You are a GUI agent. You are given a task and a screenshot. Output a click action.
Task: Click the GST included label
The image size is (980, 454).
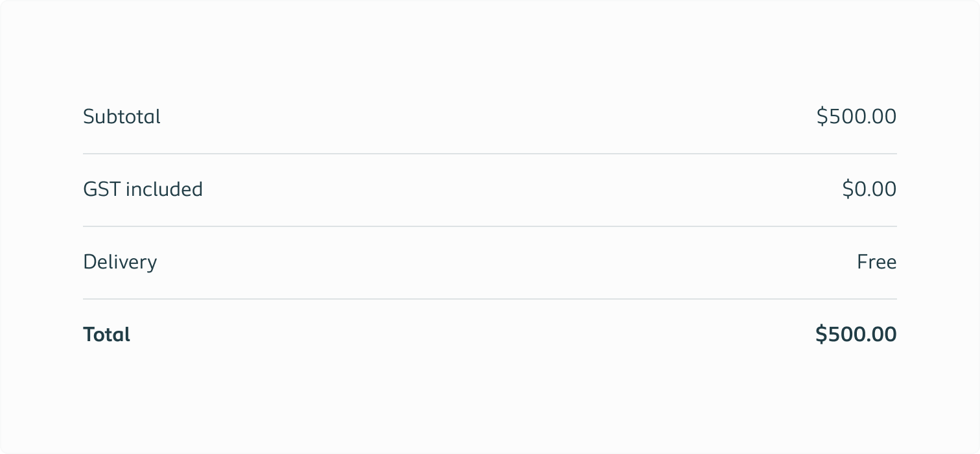pos(143,189)
